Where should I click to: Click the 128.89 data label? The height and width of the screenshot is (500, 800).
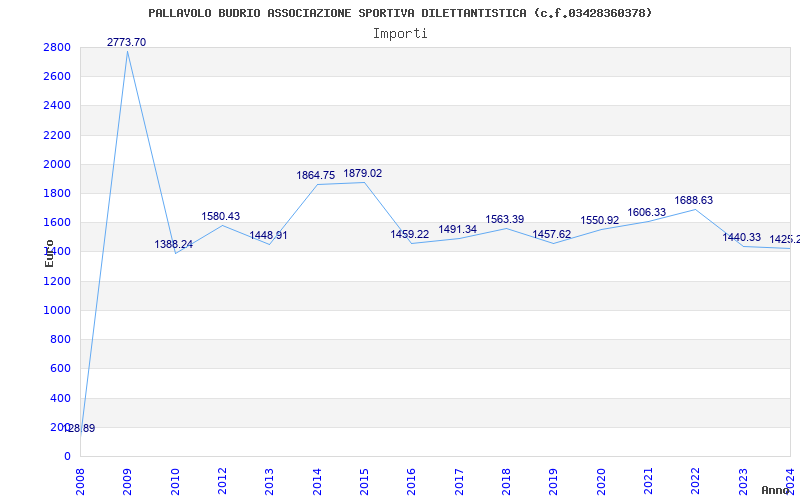[x=79, y=429]
